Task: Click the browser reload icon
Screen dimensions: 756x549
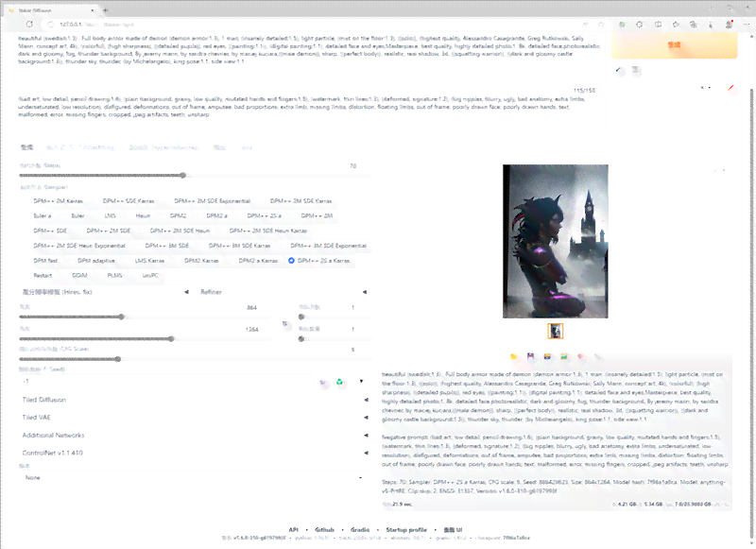Action: tap(29, 25)
